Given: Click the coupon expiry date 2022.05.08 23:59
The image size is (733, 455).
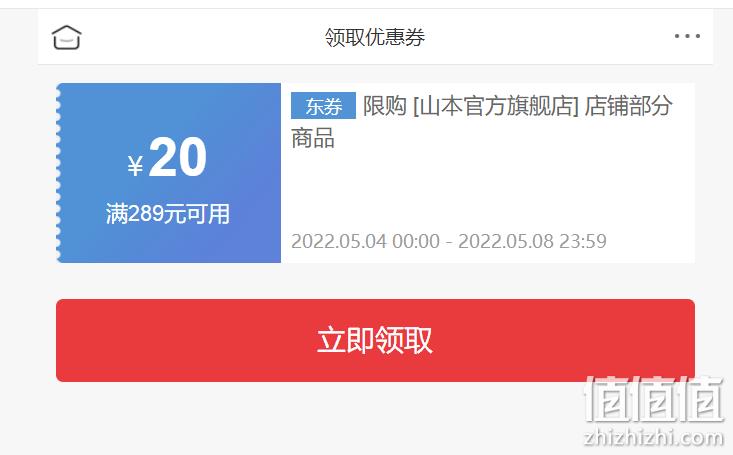Looking at the screenshot, I should [532, 241].
